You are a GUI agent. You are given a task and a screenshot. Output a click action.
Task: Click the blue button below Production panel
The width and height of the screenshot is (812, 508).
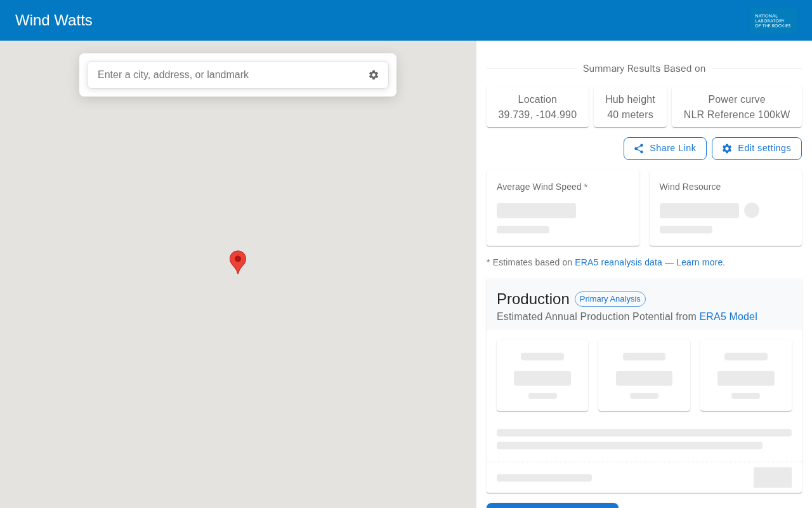[x=553, y=505]
